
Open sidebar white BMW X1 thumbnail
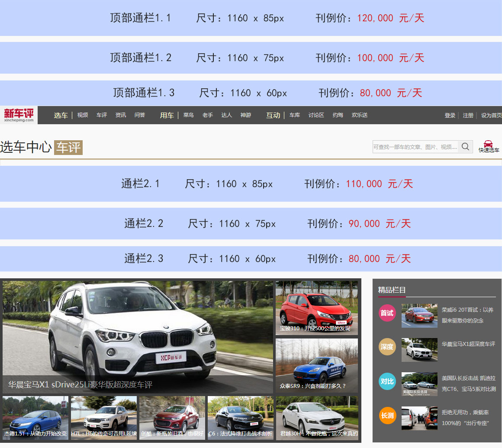click(419, 350)
